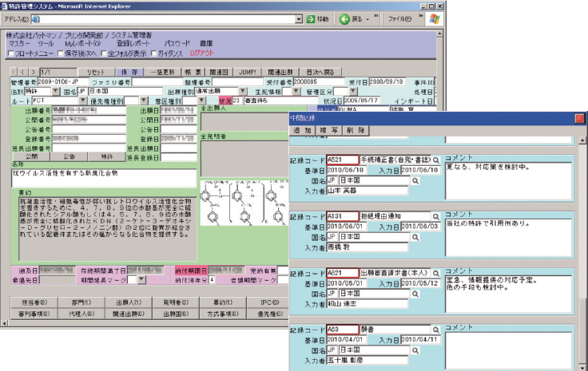Click the next record '>' icon
This screenshot has width=588, height=371.
[x=34, y=72]
